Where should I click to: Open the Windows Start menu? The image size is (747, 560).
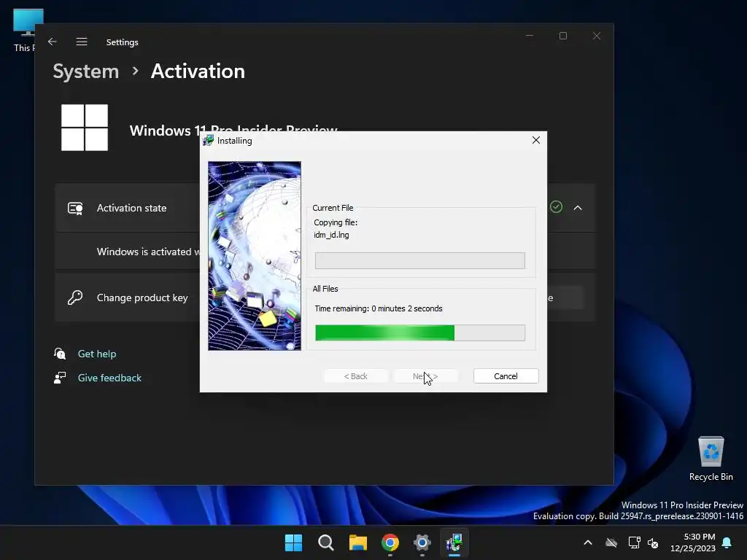coord(293,542)
